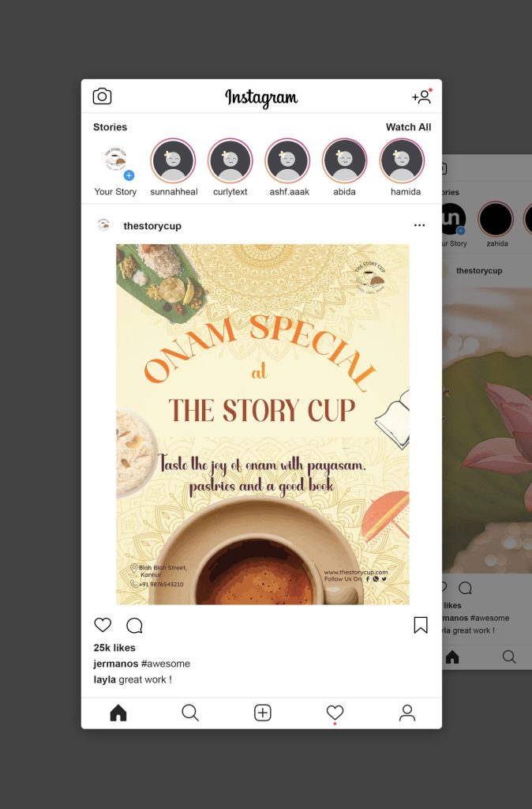This screenshot has width=532, height=809.
Task: Open thestorycup username on front post
Action: click(152, 226)
